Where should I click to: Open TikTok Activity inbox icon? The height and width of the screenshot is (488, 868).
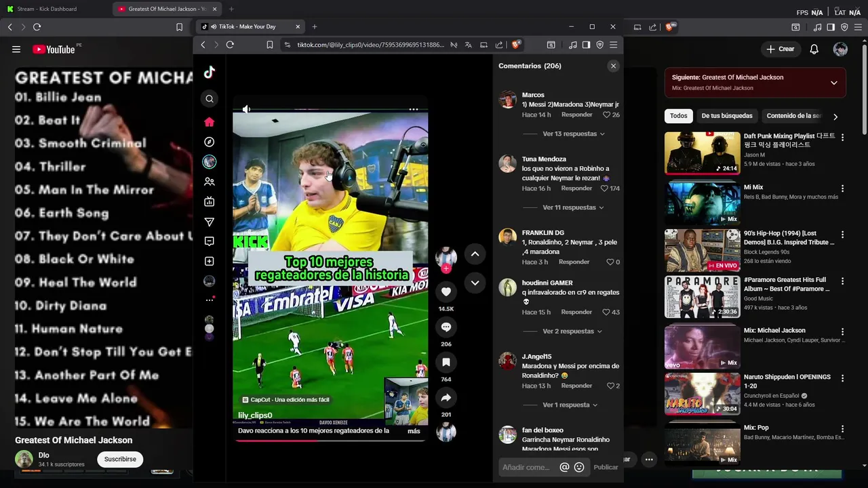(210, 241)
